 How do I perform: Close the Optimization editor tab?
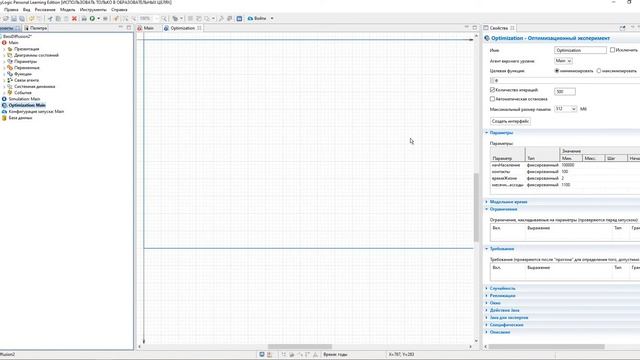tap(199, 28)
